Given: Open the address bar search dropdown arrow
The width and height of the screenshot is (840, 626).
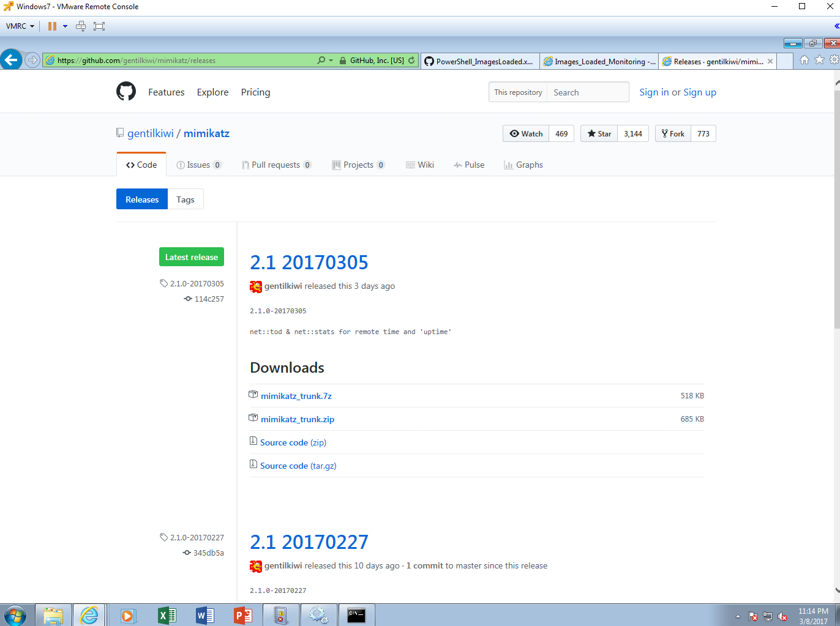Looking at the screenshot, I should [x=331, y=61].
